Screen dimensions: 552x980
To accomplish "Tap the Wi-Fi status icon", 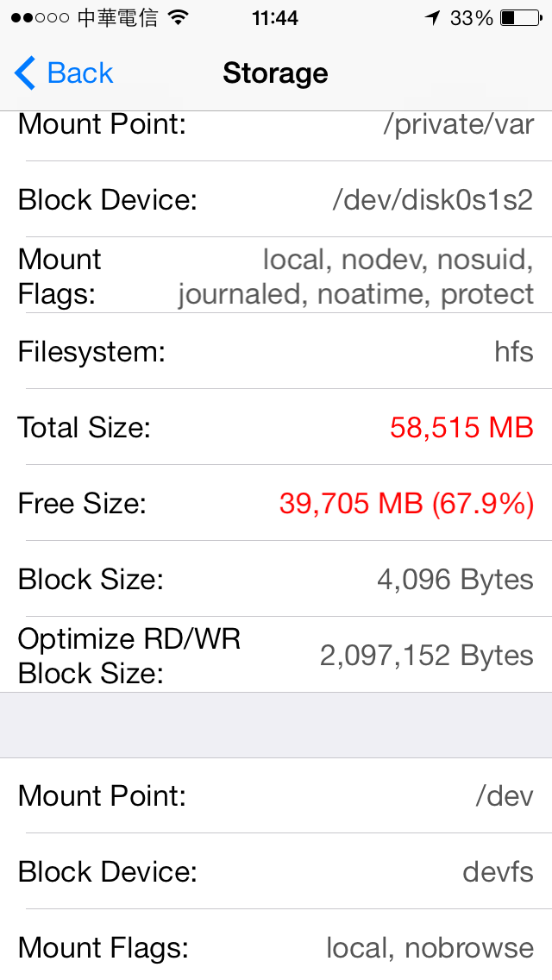I will pyautogui.click(x=179, y=18).
